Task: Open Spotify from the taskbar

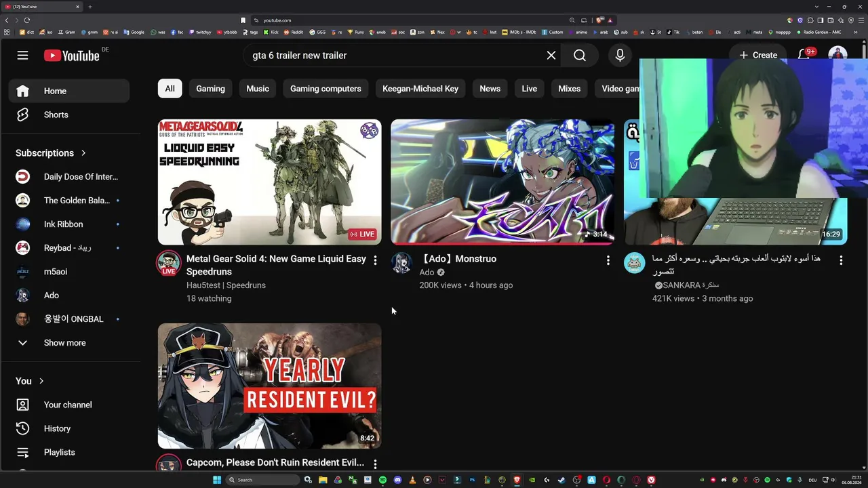Action: tap(382, 480)
